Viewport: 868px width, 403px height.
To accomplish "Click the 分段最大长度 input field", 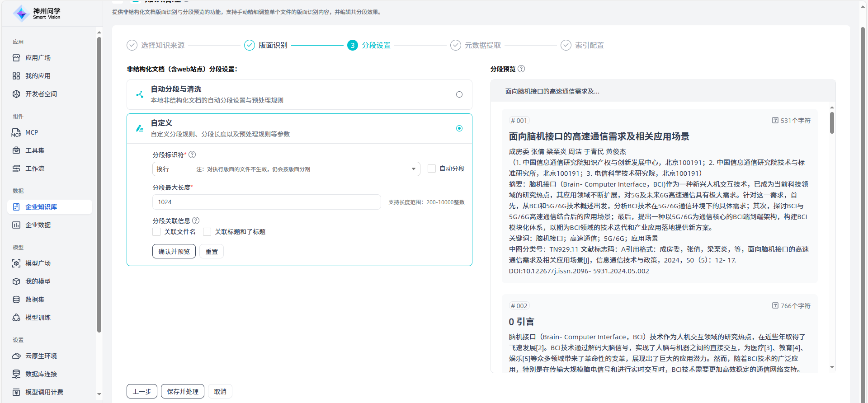I will pos(266,202).
